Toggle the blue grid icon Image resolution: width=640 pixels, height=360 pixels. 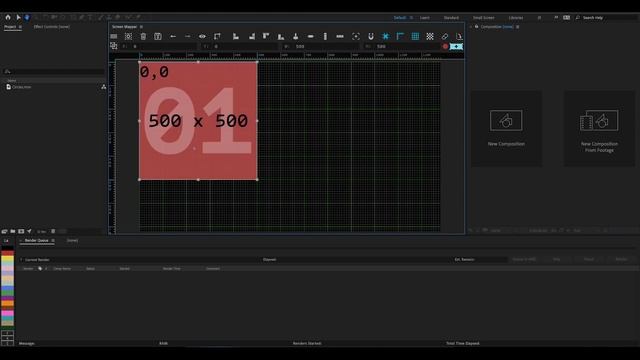[x=415, y=36]
